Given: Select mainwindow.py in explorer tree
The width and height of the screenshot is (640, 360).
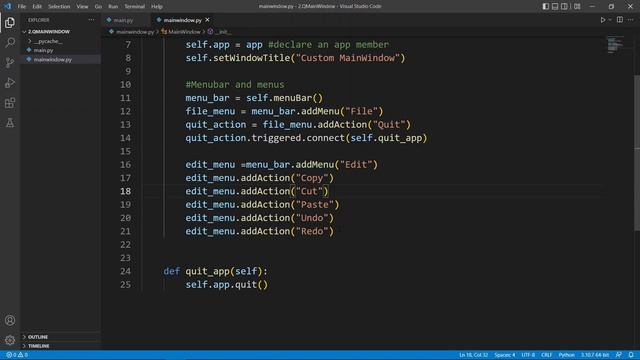Looking at the screenshot, I should point(53,59).
